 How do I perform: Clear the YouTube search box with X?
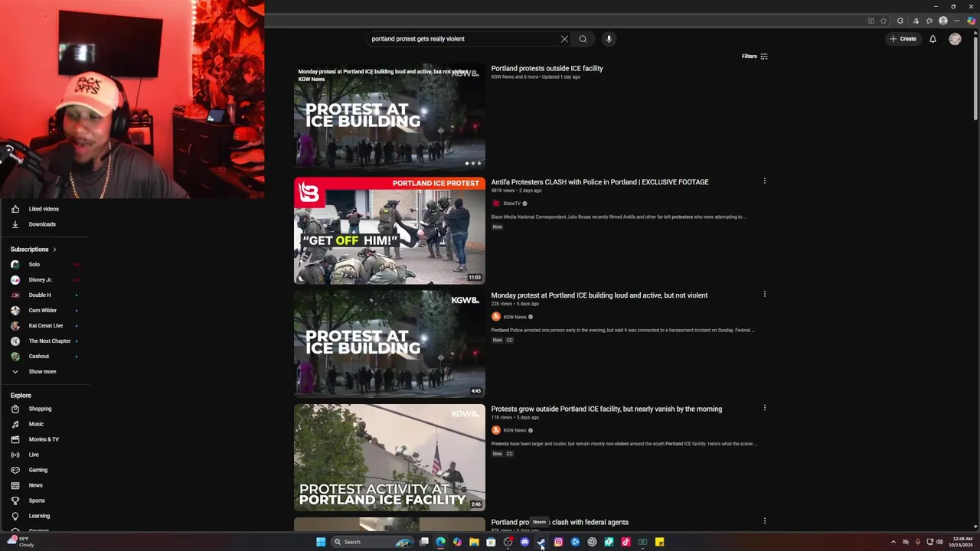coord(564,39)
